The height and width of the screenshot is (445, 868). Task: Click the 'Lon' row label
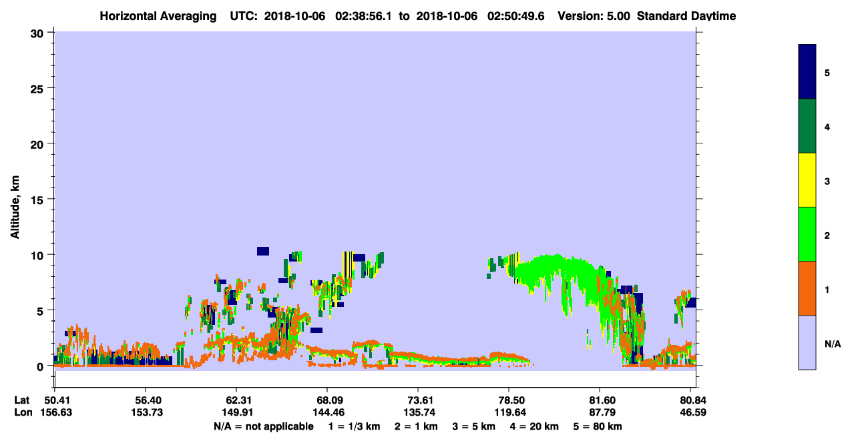pyautogui.click(x=23, y=412)
